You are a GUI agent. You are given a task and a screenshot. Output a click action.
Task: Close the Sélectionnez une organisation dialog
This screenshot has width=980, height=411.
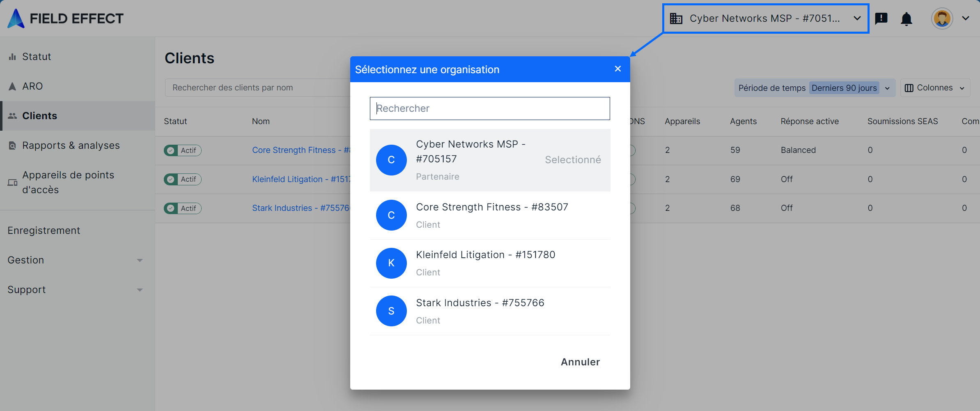coord(617,69)
